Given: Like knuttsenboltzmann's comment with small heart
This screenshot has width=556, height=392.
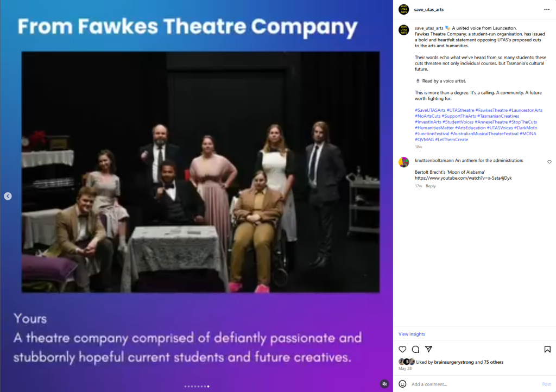Looking at the screenshot, I should click(x=549, y=162).
